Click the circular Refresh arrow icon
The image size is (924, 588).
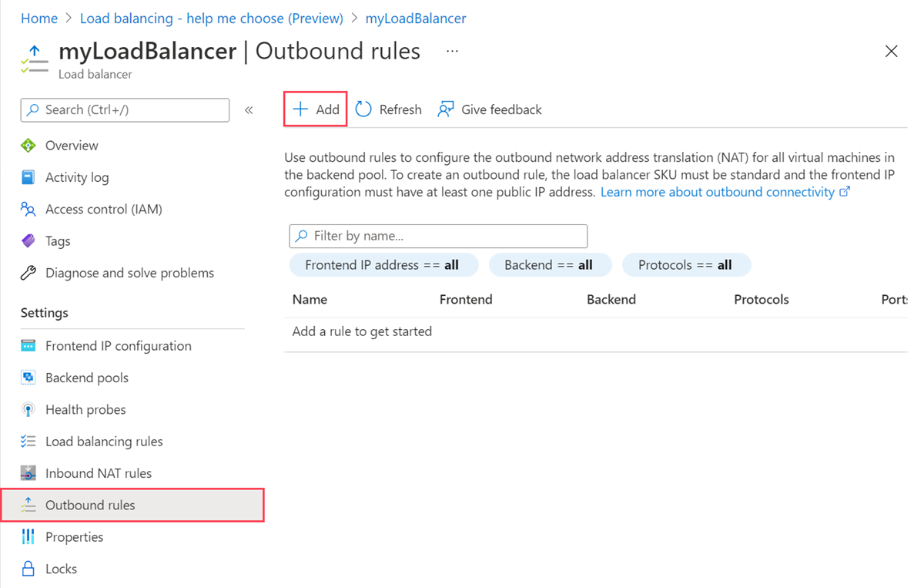pos(363,109)
